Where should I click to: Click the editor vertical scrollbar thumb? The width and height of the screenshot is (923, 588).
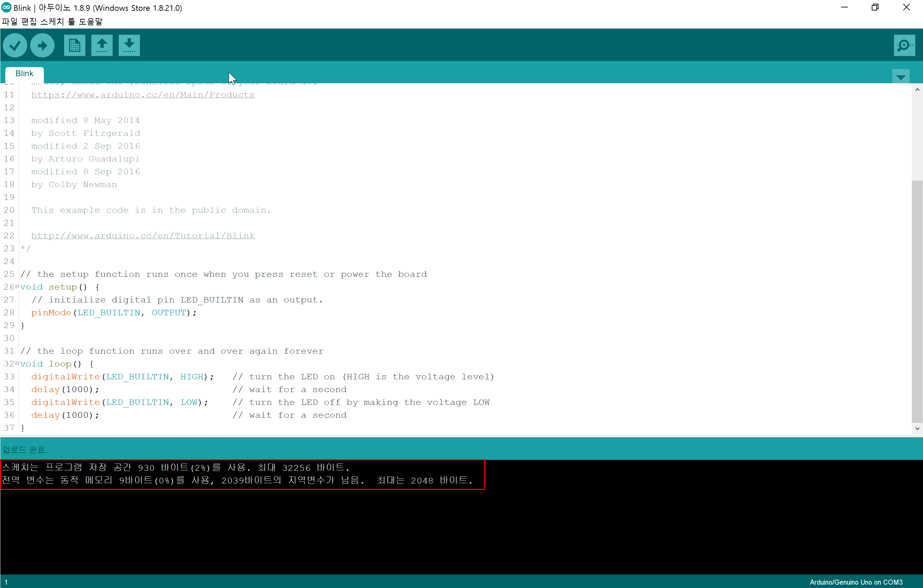(917, 299)
